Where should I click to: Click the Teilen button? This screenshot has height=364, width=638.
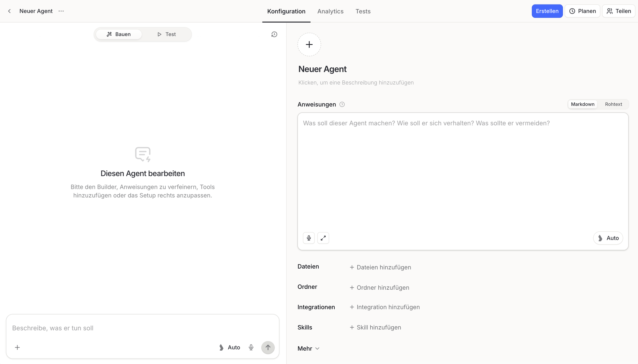coord(619,11)
